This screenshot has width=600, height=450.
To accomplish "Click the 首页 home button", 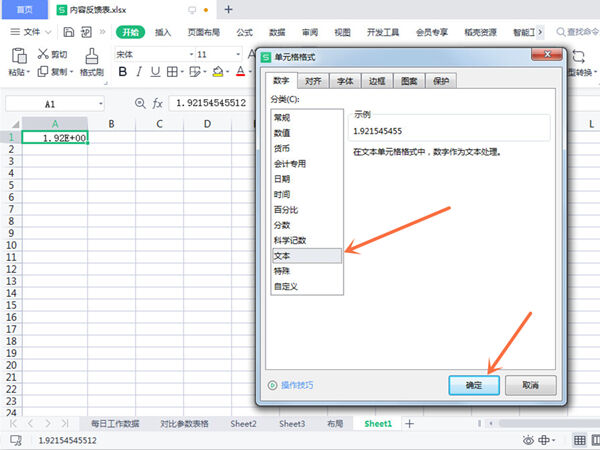I will click(x=25, y=10).
